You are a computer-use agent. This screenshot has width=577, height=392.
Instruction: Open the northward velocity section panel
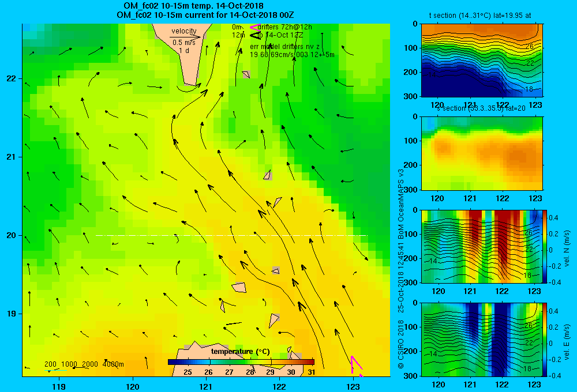click(x=482, y=246)
